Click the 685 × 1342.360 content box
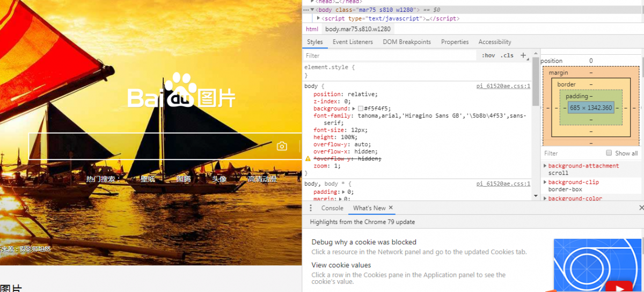 click(x=591, y=108)
